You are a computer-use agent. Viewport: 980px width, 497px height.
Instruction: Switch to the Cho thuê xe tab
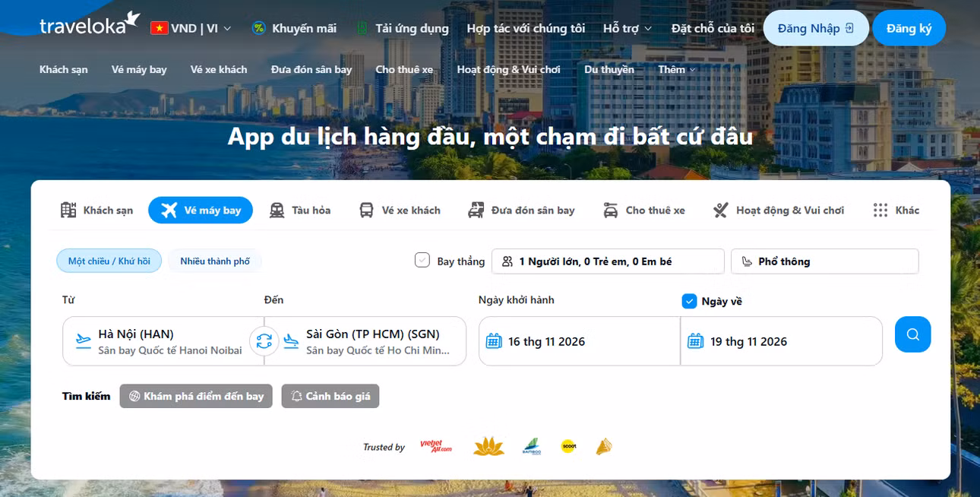point(644,211)
